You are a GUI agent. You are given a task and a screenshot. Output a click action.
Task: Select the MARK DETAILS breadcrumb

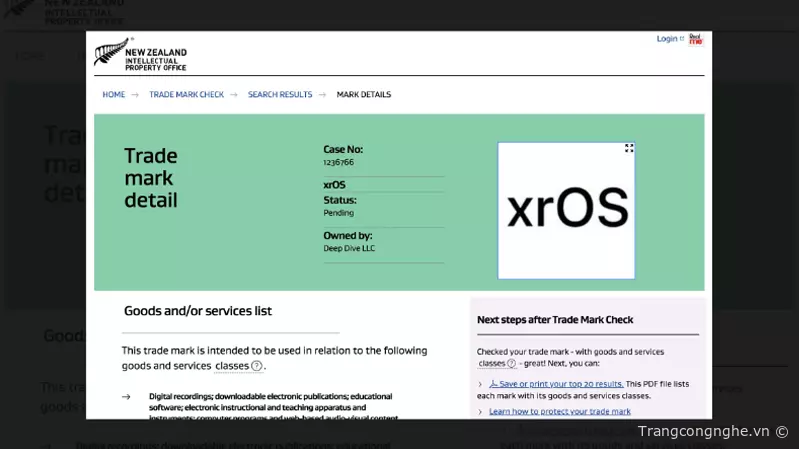(363, 95)
